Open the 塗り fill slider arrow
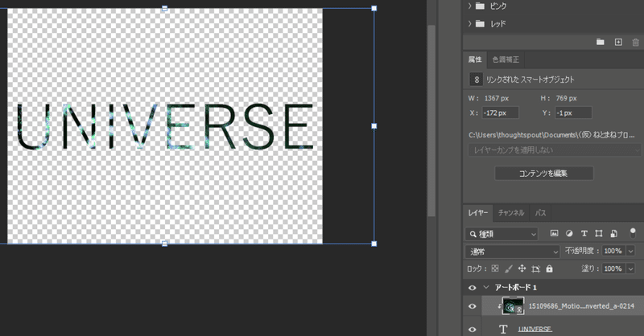 (631, 268)
